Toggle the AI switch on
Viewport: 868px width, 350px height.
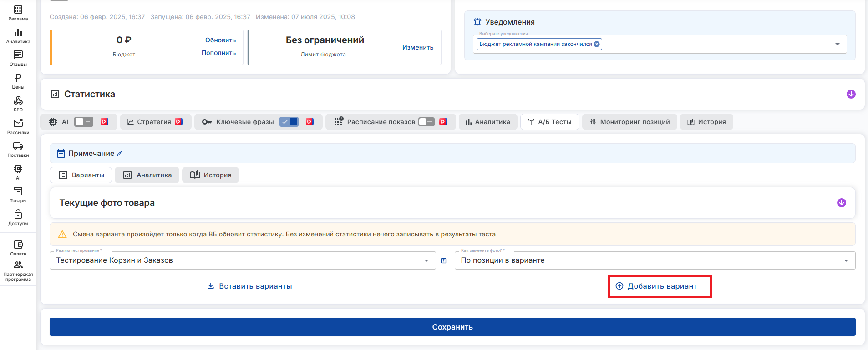pos(84,122)
